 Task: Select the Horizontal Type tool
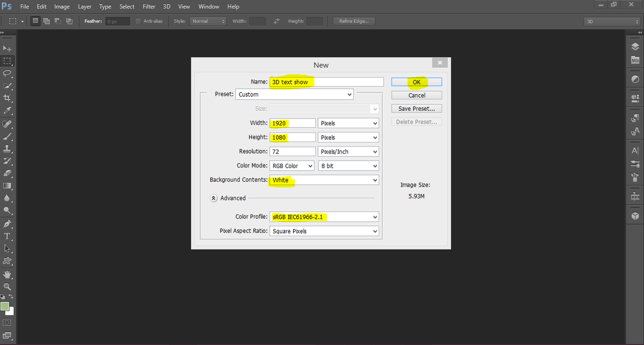(7, 236)
